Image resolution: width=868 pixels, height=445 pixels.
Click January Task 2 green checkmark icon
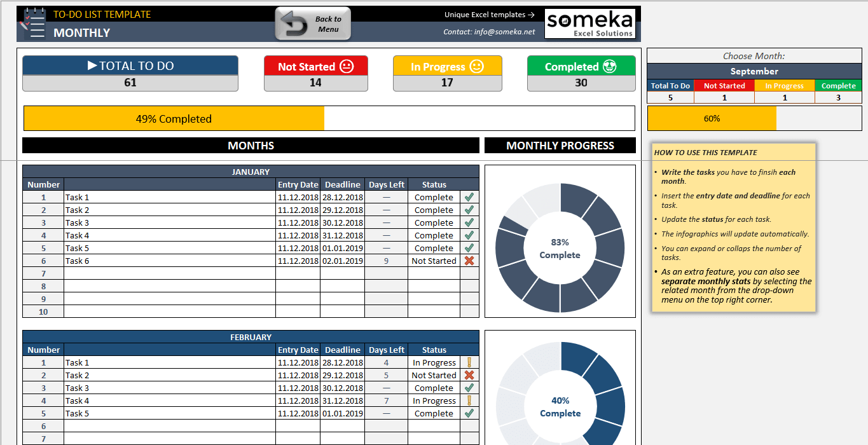pyautogui.click(x=469, y=210)
